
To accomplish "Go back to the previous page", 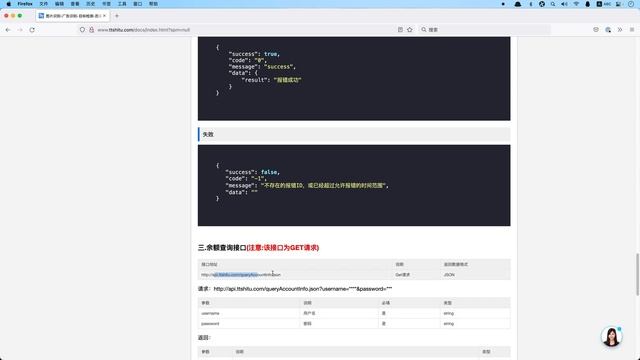I will (x=8, y=30).
